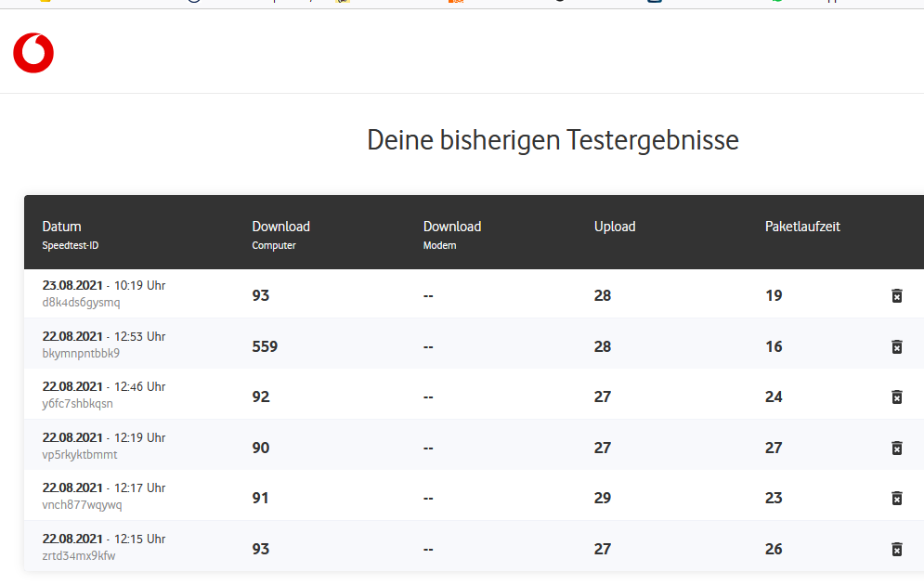Trash the 22.08.2021 12:15 Uhr result
The image size is (924, 585).
tap(896, 550)
